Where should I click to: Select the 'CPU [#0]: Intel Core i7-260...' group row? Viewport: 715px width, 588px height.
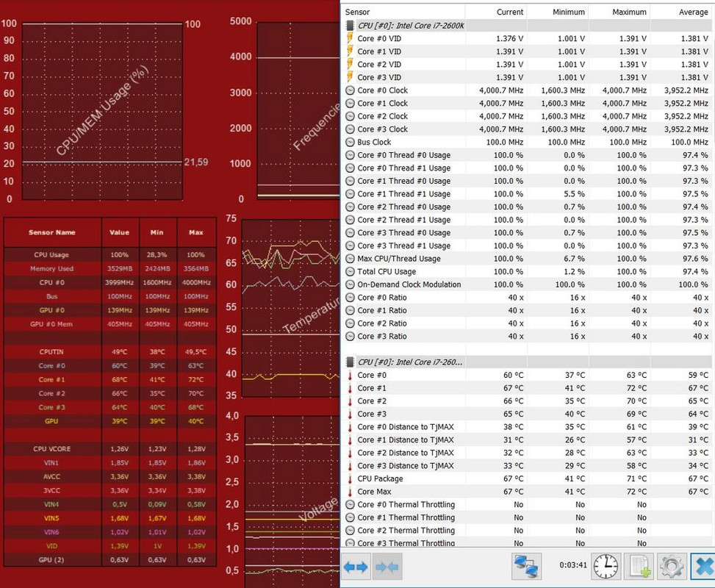pos(527,362)
